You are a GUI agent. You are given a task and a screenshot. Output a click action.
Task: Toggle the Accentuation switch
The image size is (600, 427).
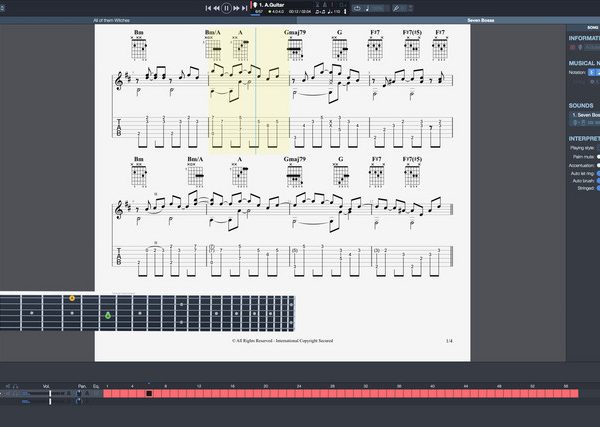(x=598, y=165)
